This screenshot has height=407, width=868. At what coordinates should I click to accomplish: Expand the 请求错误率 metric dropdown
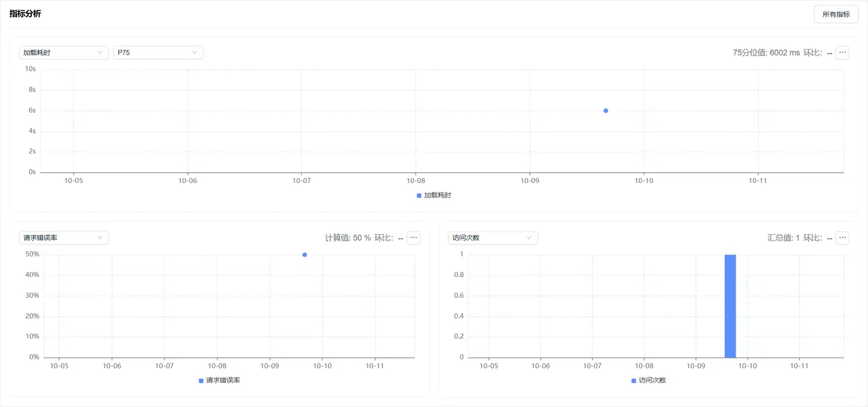[x=63, y=238]
